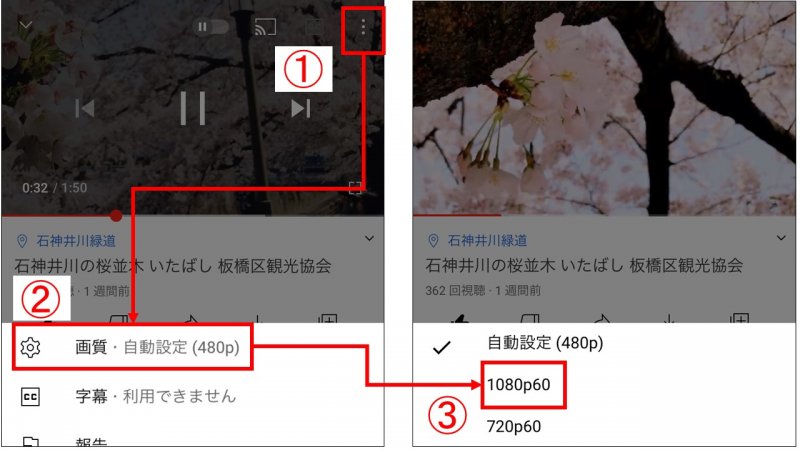The width and height of the screenshot is (800, 450).
Task: Expand video description in left panel
Action: tap(369, 238)
